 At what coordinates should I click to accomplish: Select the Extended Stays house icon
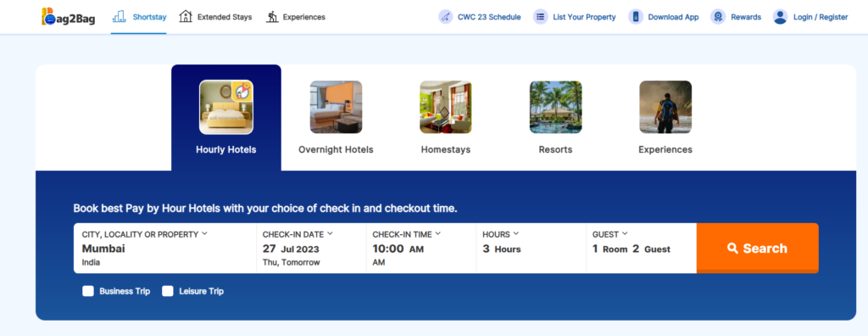pos(186,17)
